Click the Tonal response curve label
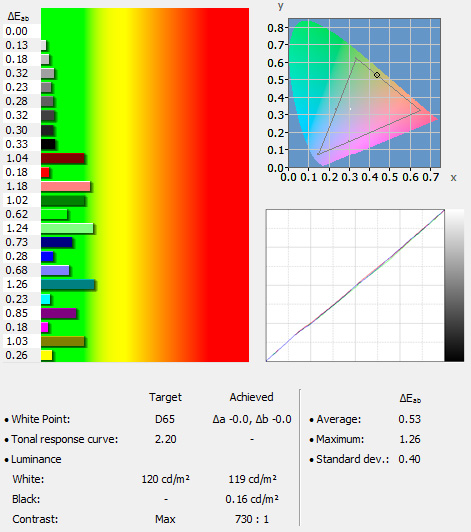The height and width of the screenshot is (532, 471). pyautogui.click(x=64, y=439)
